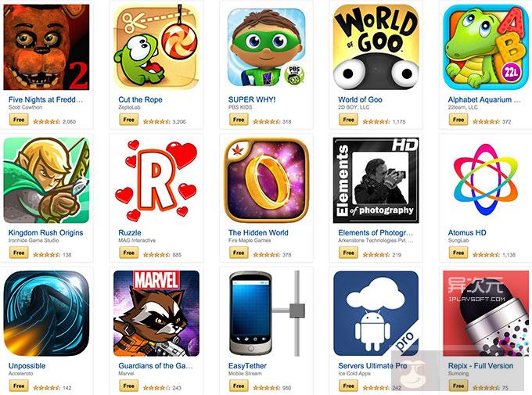Select the EasyTether phone icon

pyautogui.click(x=266, y=313)
